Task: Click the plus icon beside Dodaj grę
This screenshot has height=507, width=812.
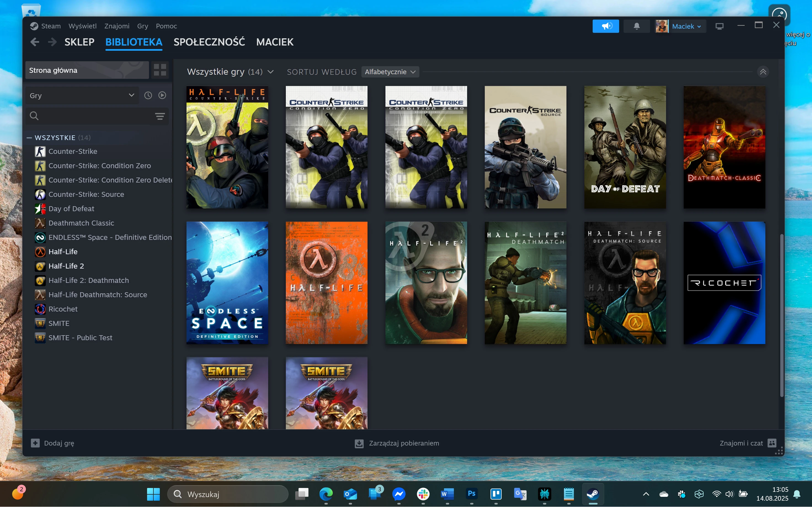Action: [x=35, y=443]
